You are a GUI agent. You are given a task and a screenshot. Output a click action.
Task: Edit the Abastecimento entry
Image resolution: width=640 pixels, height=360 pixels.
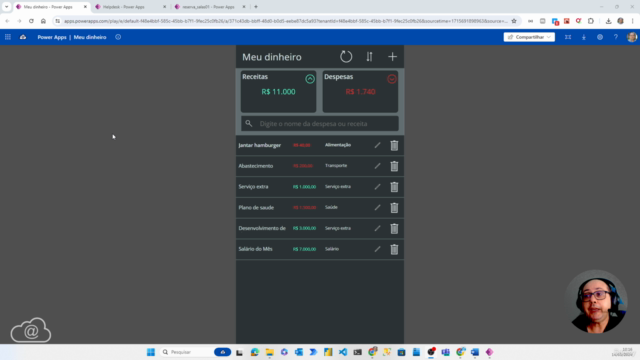point(378,166)
